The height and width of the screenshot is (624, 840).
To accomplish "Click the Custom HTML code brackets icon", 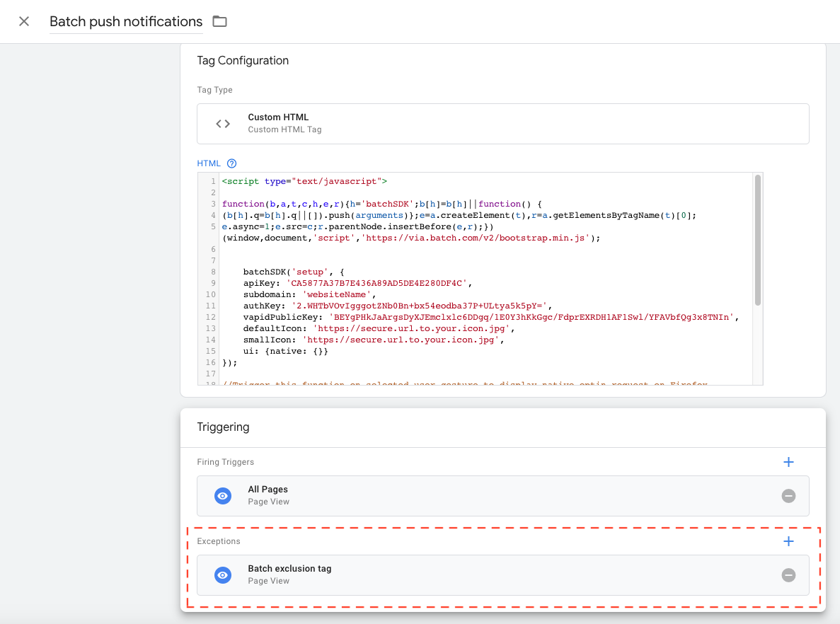I will click(x=223, y=124).
